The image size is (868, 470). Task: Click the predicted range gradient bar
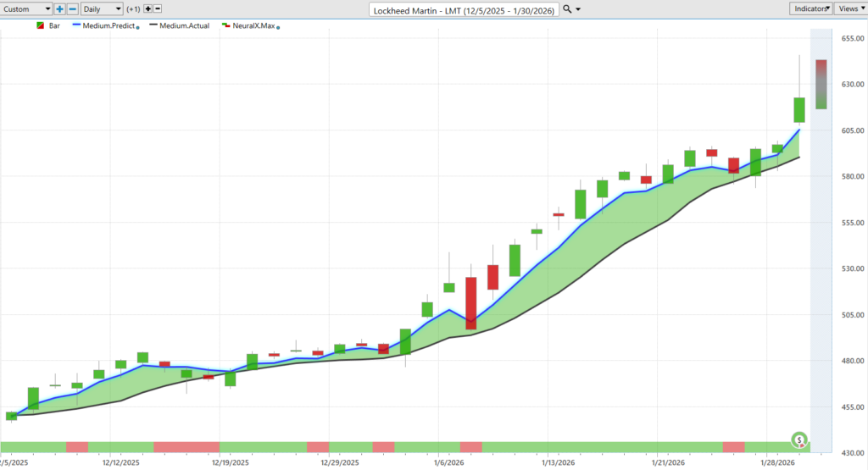click(x=821, y=84)
